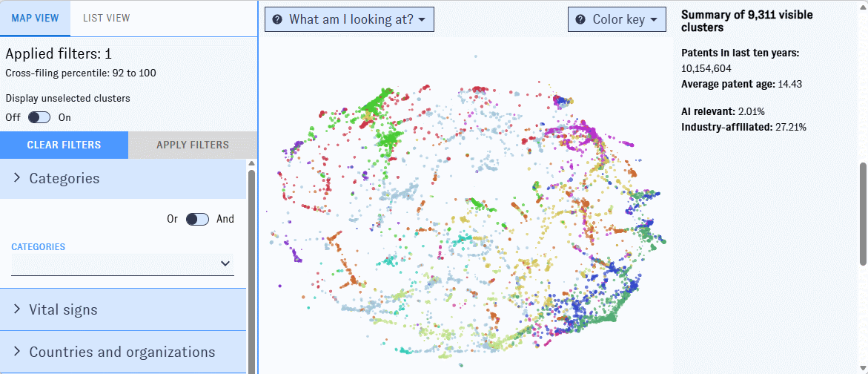Viewport: 868px width, 374px height.
Task: Click 'Cross-filing percentile: 92 to 100' text
Action: click(x=81, y=73)
